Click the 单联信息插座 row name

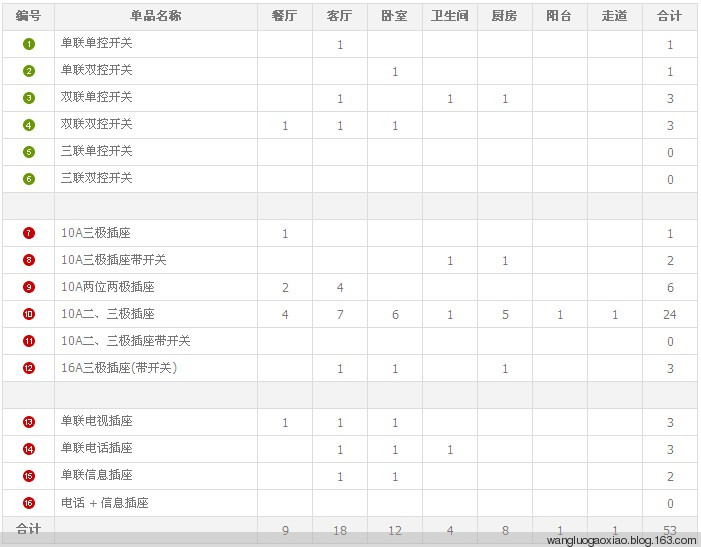tap(97, 475)
